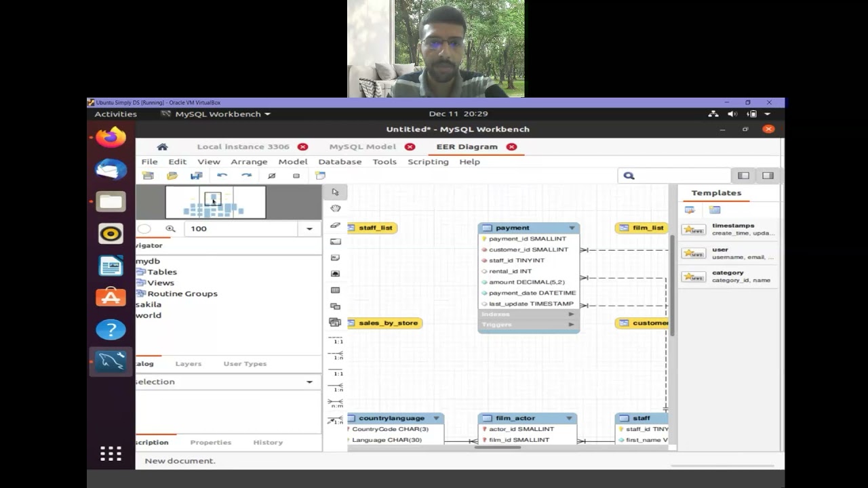Image resolution: width=868 pixels, height=488 pixels.
Task: Select the Place New Table tool
Action: (x=335, y=290)
